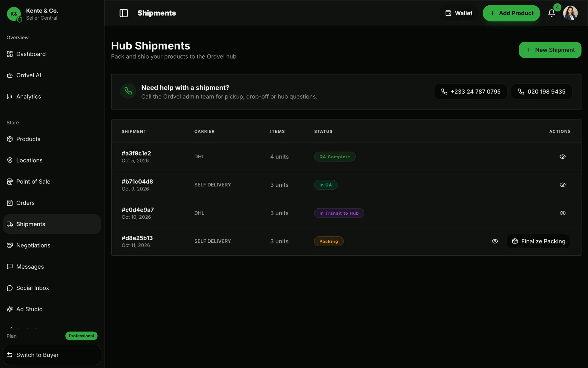
Task: Click the Locations pin icon
Action: point(10,160)
